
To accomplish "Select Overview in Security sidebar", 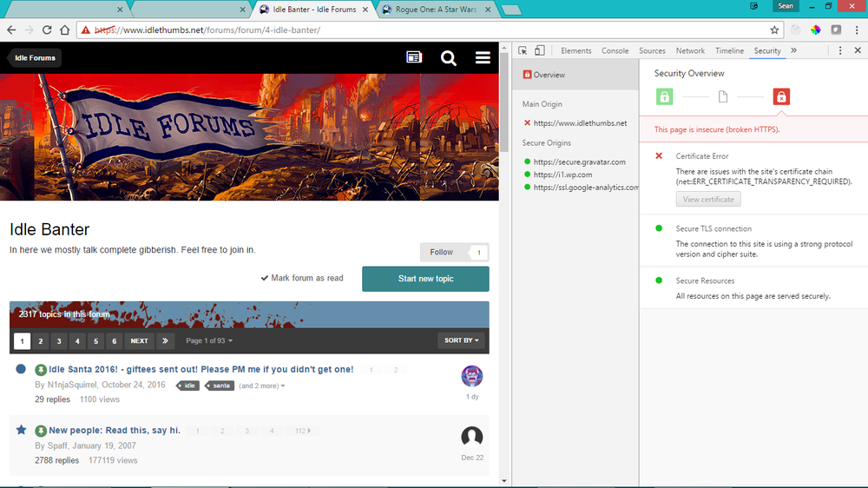I will point(575,75).
